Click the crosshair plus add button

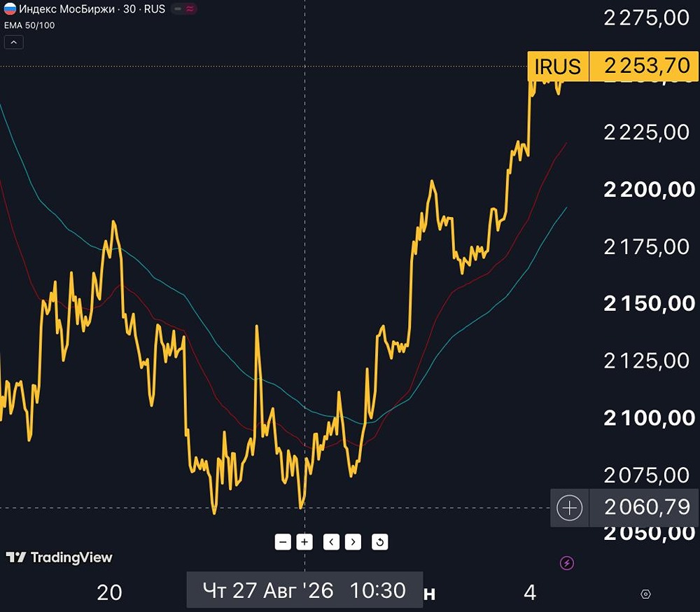pos(570,508)
